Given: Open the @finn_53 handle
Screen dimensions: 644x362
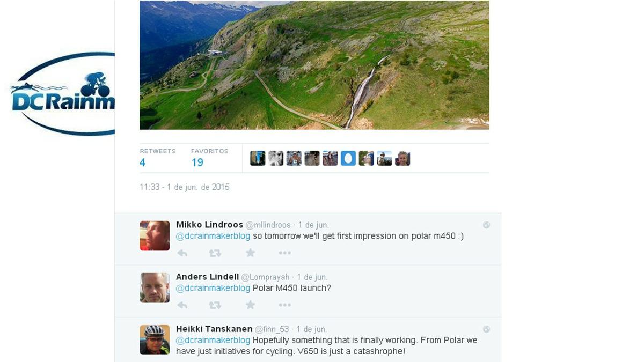Looking at the screenshot, I should [272, 329].
